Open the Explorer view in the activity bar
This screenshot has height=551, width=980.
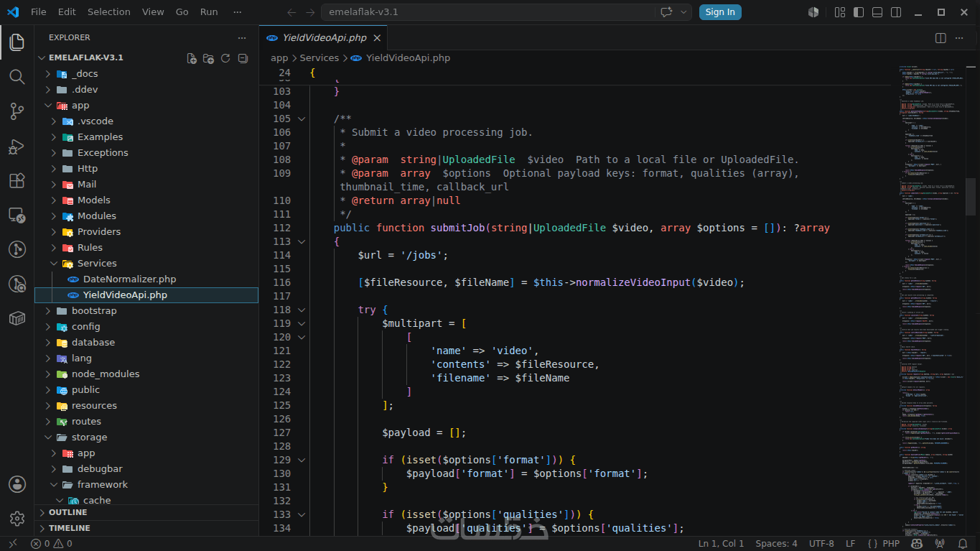(x=17, y=42)
